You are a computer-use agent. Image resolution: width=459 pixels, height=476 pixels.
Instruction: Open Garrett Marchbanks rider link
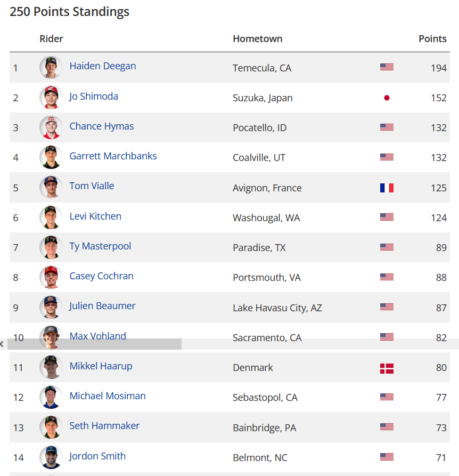coord(113,156)
